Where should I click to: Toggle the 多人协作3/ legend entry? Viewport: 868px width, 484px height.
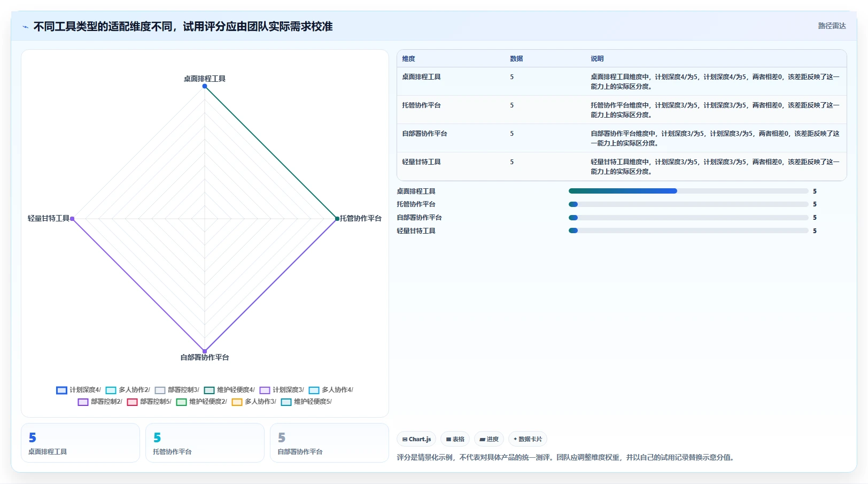[254, 402]
